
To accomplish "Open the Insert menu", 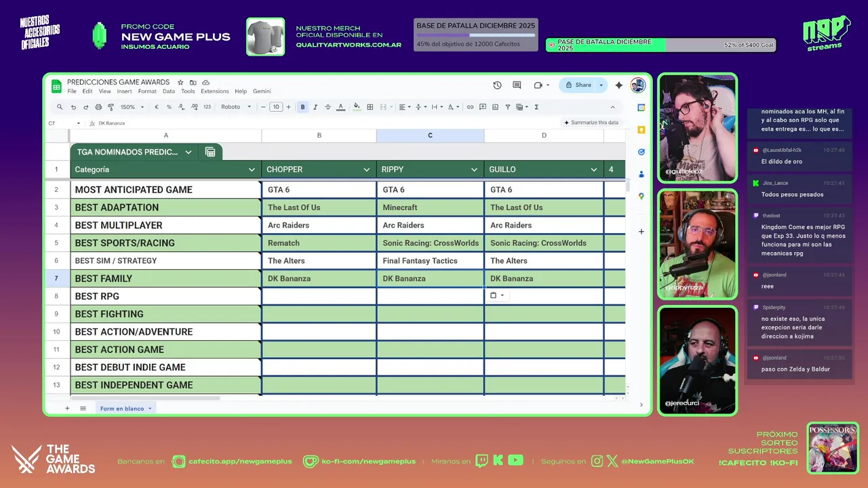I will click(x=124, y=91).
